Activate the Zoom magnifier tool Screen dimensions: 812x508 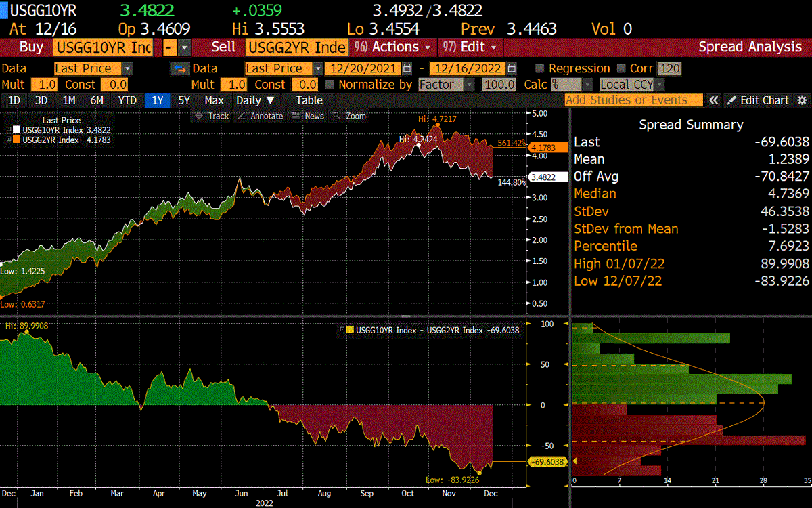(x=349, y=116)
